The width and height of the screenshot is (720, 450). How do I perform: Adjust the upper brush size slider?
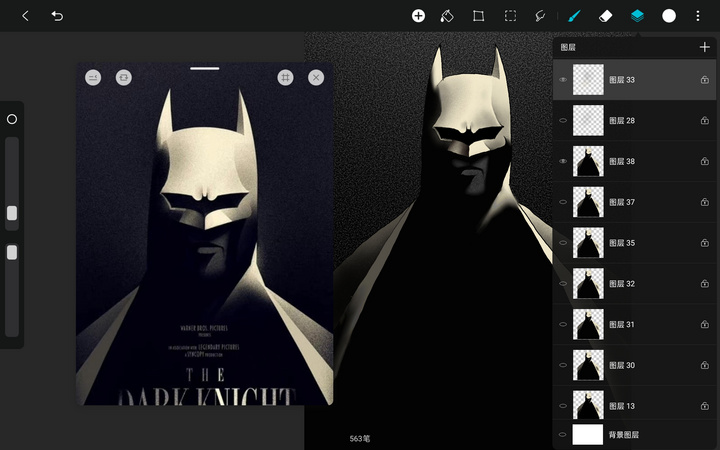(x=12, y=213)
